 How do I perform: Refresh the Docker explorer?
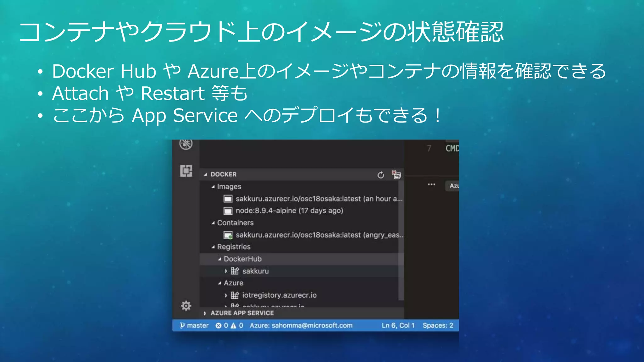click(380, 175)
